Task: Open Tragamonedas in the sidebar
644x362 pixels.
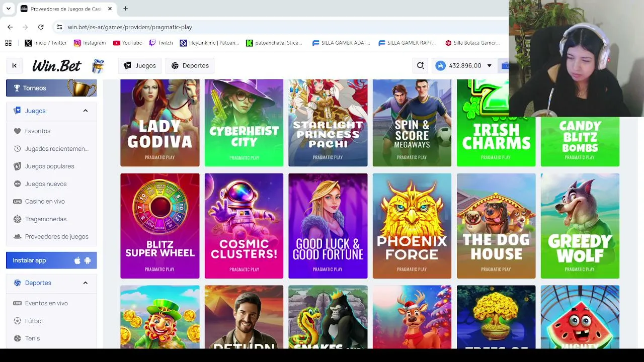Action: pyautogui.click(x=46, y=219)
